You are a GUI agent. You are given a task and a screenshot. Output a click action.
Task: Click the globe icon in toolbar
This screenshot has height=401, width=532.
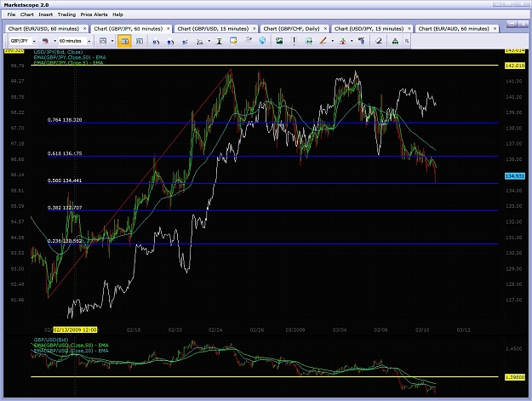262,41
